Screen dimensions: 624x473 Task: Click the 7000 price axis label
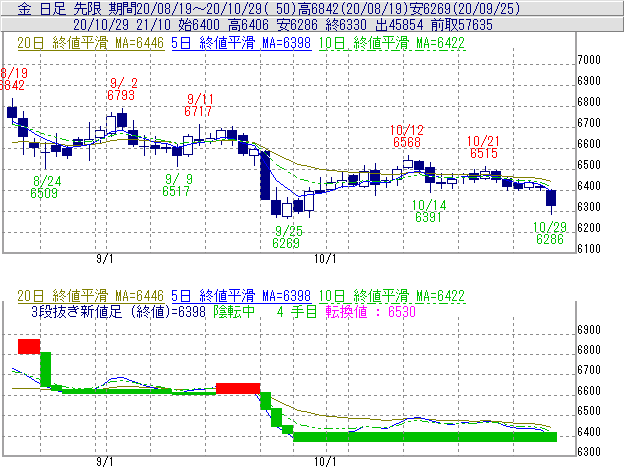pyautogui.click(x=589, y=60)
